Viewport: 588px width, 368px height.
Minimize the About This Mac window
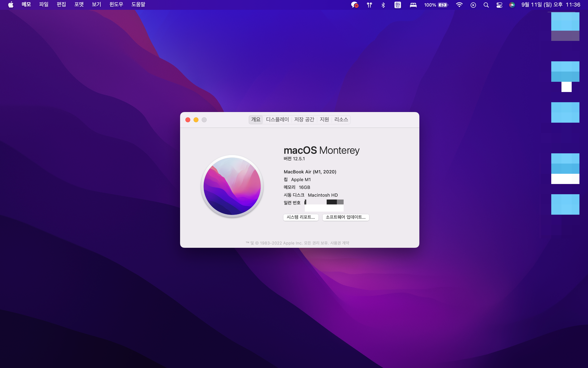pyautogui.click(x=196, y=120)
